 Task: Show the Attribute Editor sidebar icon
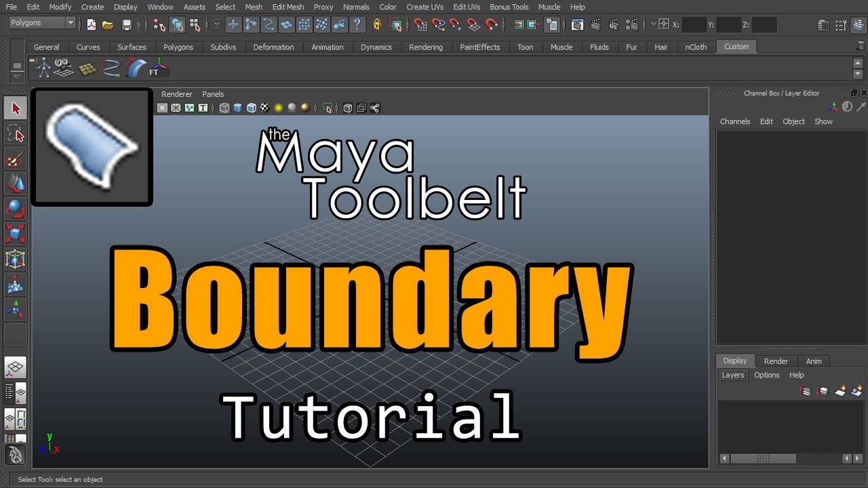pyautogui.click(x=823, y=25)
